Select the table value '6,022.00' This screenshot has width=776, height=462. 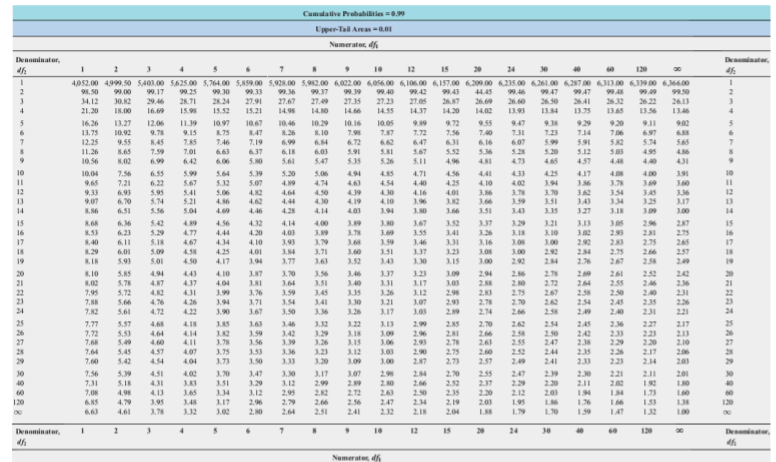click(x=347, y=83)
